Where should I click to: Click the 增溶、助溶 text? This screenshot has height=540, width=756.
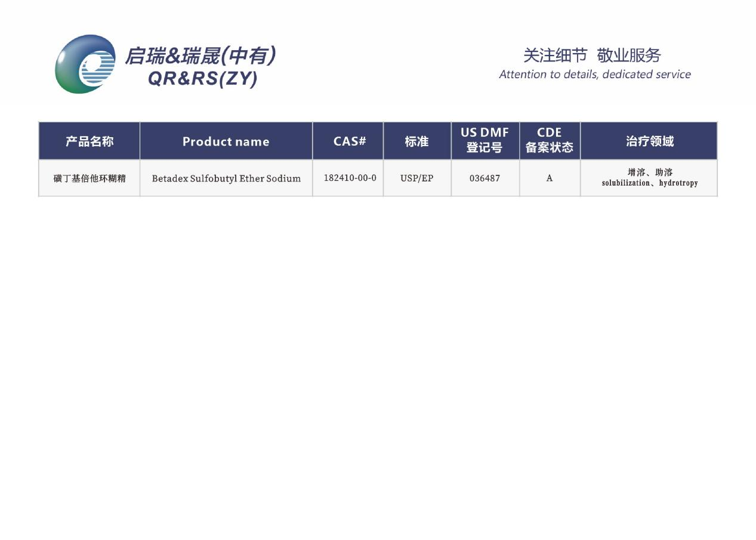click(650, 172)
